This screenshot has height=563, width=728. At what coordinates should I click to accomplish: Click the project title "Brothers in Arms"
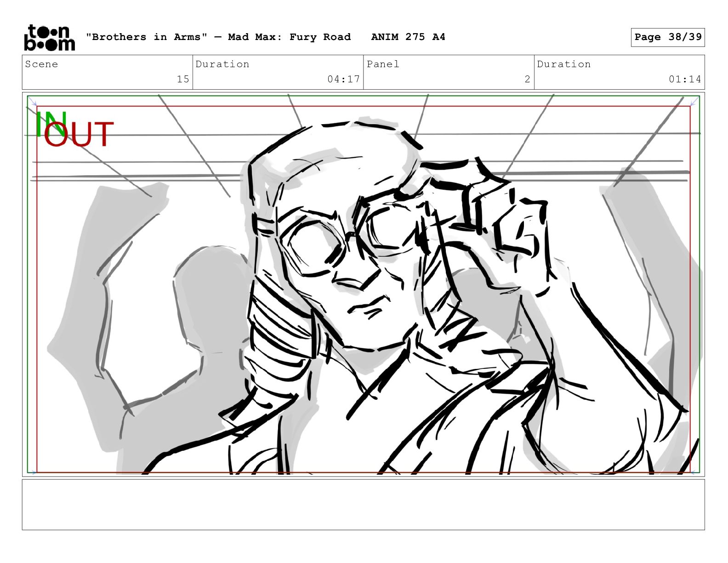(x=147, y=37)
